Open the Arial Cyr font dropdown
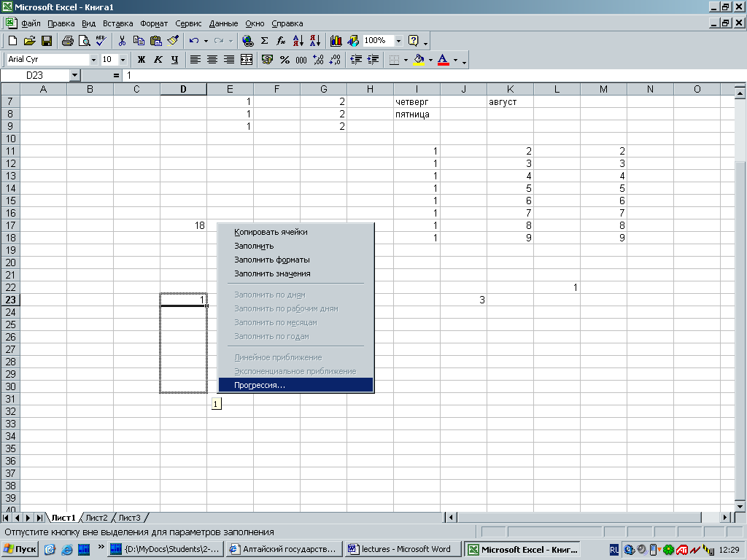The image size is (747, 560). (x=93, y=60)
